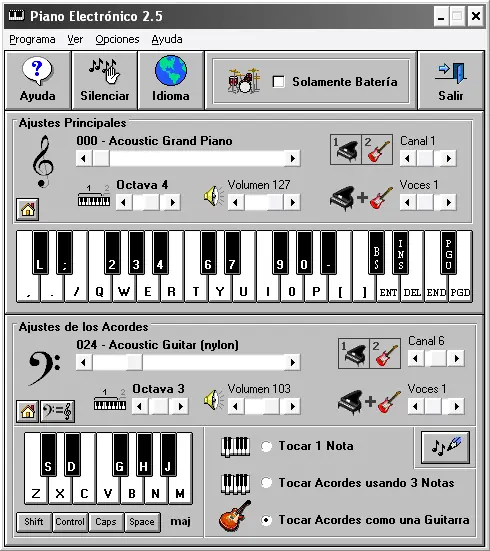
Task: Click home reset icon in Ajustes Principales
Action: (x=27, y=209)
